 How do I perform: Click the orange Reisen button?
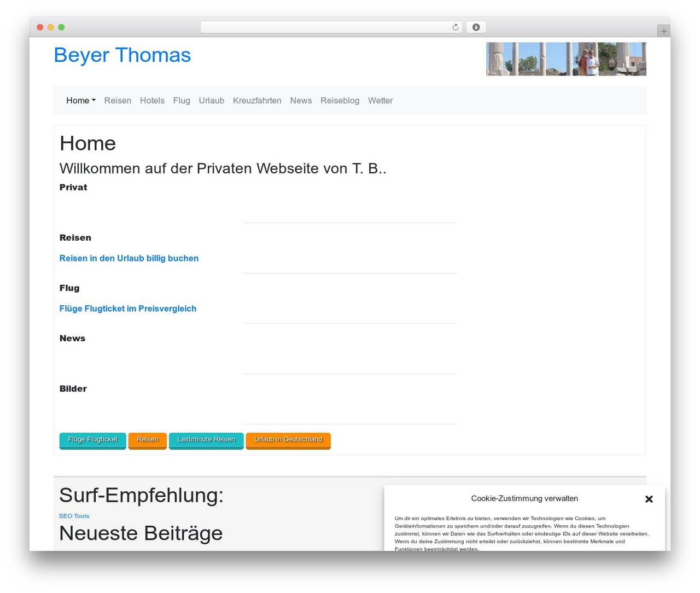tap(147, 440)
